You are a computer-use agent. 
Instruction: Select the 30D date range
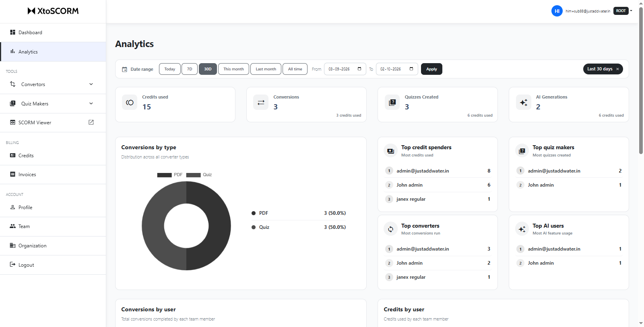tap(208, 69)
